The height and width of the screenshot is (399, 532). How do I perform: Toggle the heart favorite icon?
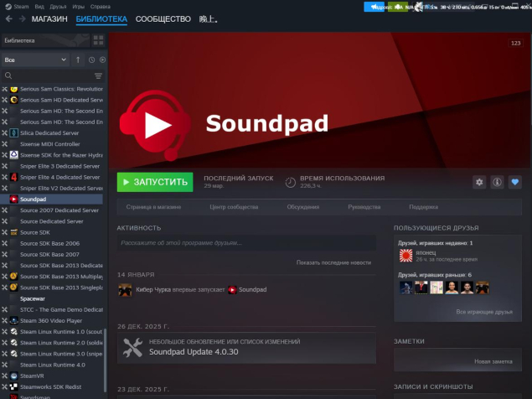pyautogui.click(x=514, y=182)
